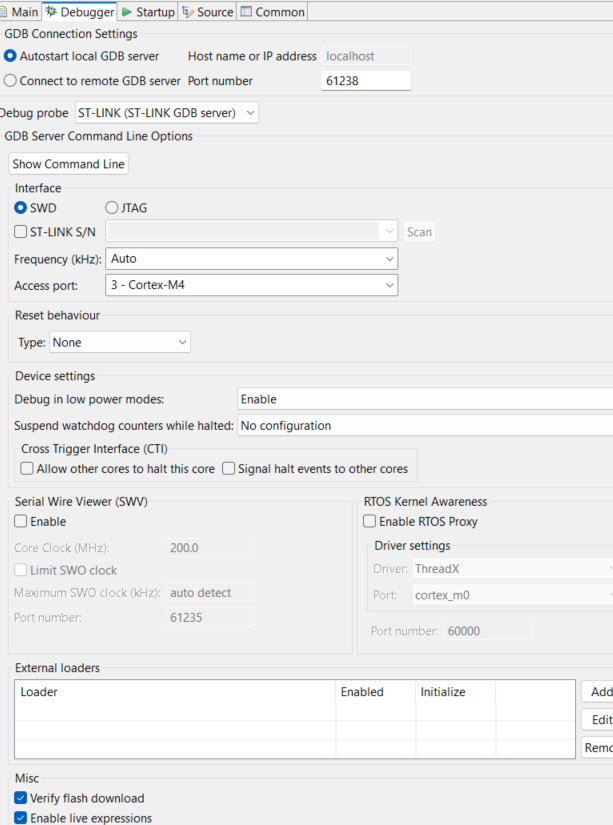Click the Add external loader button
Screen dimensions: 613x825
[x=600, y=692]
